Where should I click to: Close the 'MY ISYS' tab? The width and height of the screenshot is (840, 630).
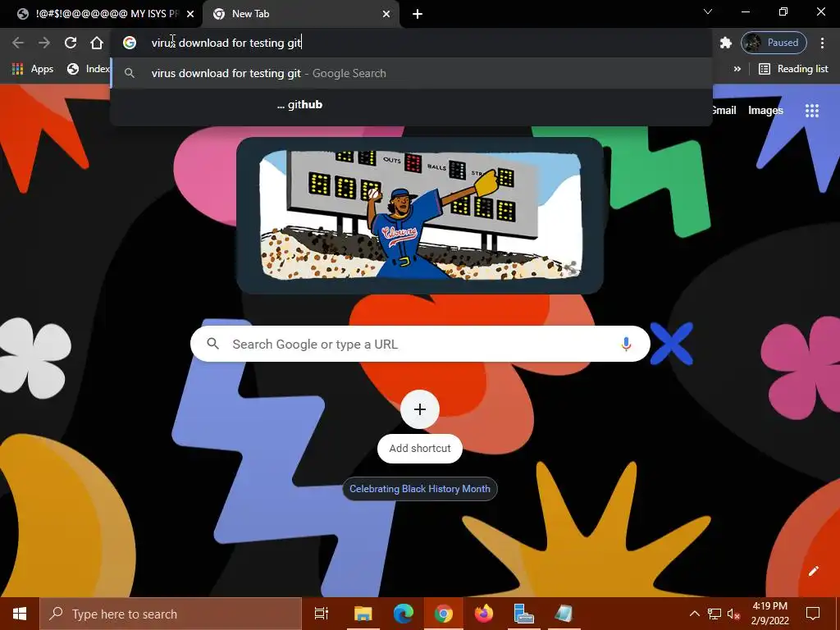coord(190,14)
